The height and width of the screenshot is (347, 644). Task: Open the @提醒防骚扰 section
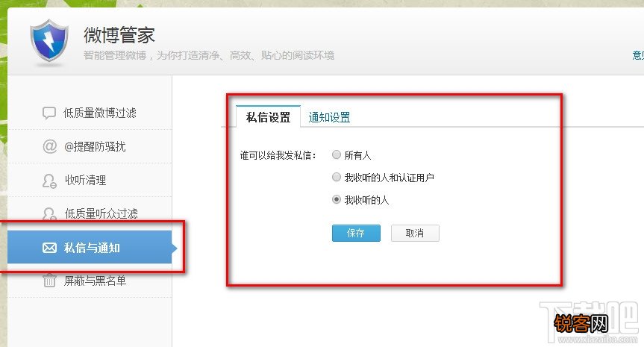coord(90,146)
